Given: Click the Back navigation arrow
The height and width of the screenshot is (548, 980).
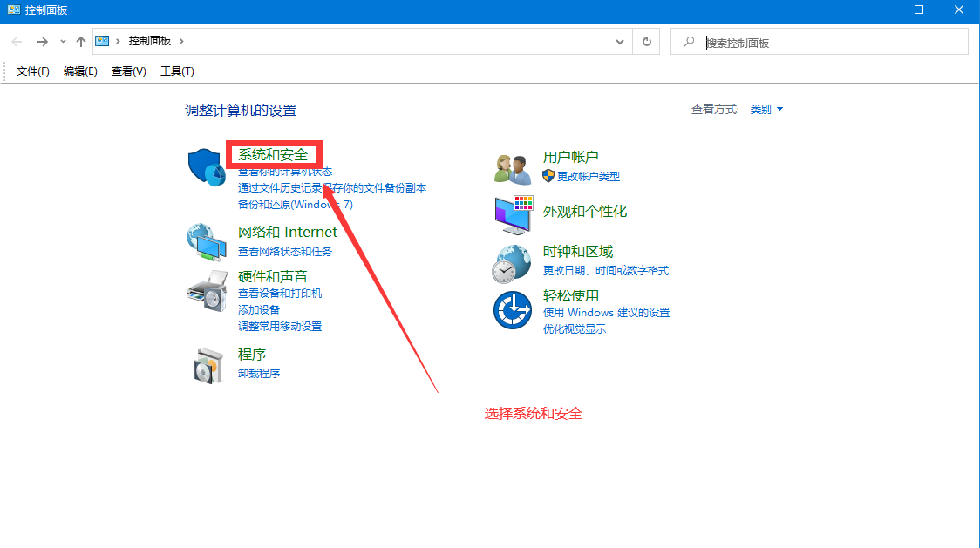Looking at the screenshot, I should point(17,42).
